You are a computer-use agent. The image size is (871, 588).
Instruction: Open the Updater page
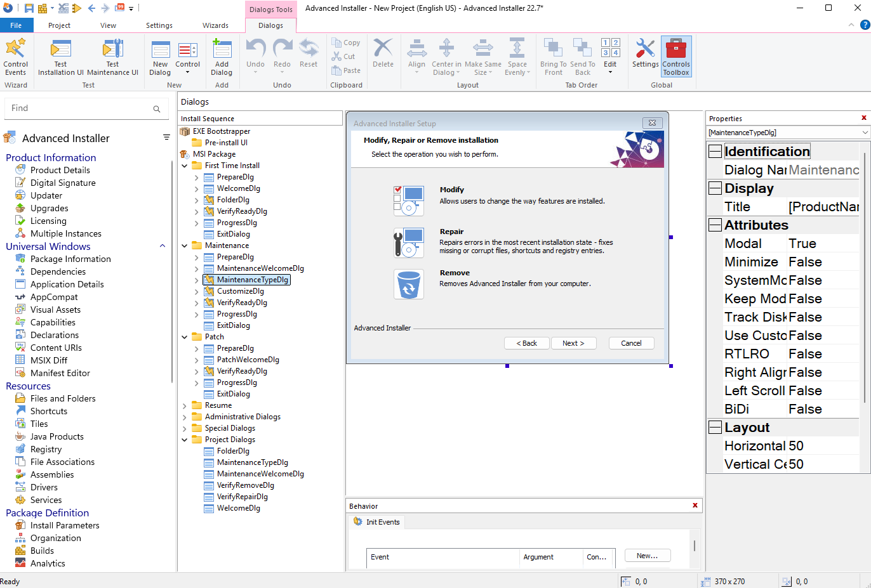pos(46,195)
